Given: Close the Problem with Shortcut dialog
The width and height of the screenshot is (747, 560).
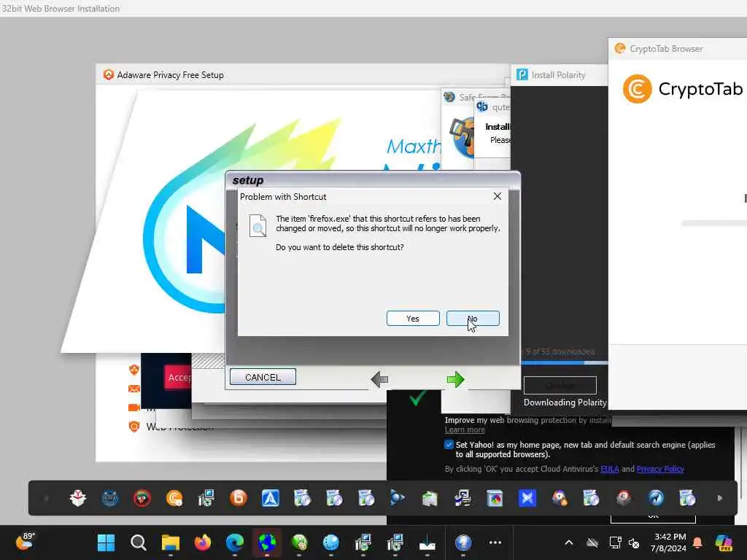Looking at the screenshot, I should (498, 196).
